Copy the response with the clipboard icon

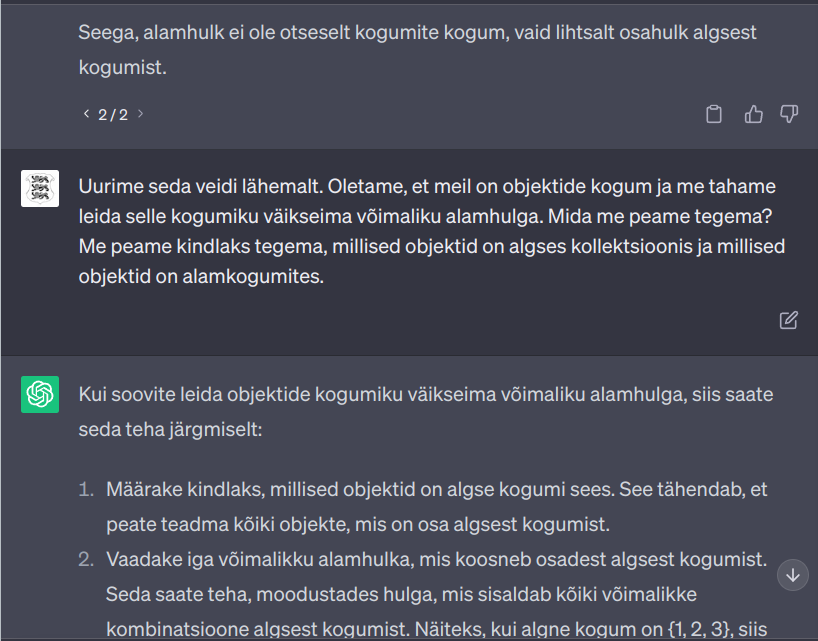(714, 114)
